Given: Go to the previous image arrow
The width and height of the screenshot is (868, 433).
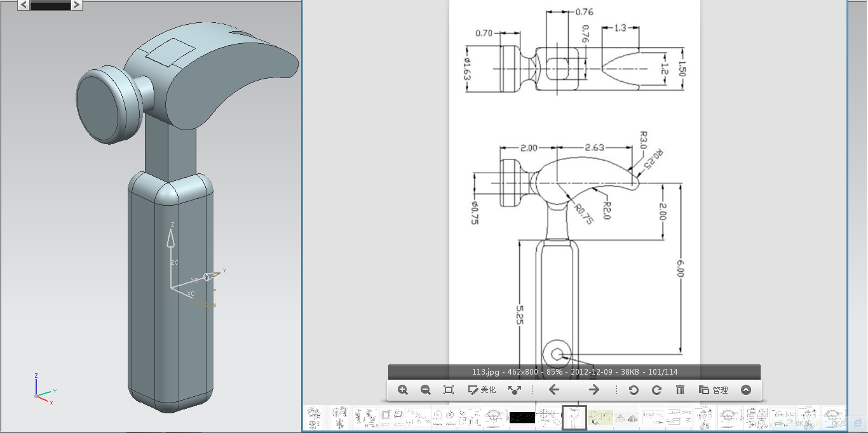Looking at the screenshot, I should click(553, 390).
